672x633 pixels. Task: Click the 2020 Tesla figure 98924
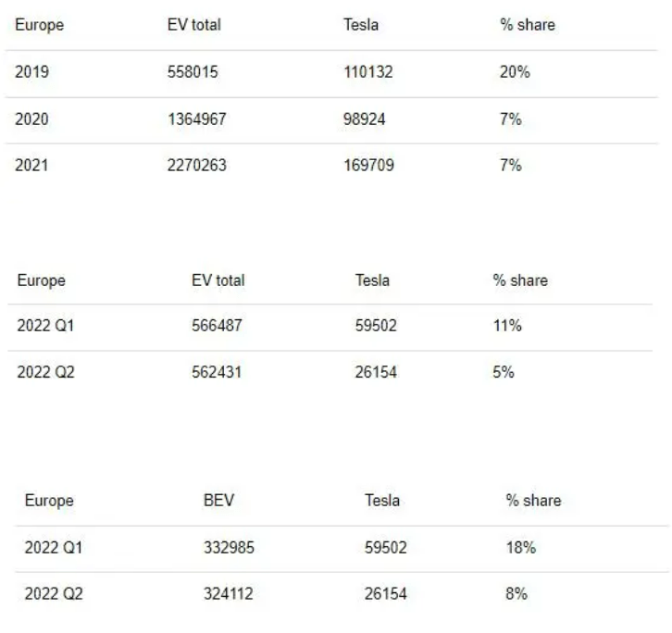[x=365, y=118]
